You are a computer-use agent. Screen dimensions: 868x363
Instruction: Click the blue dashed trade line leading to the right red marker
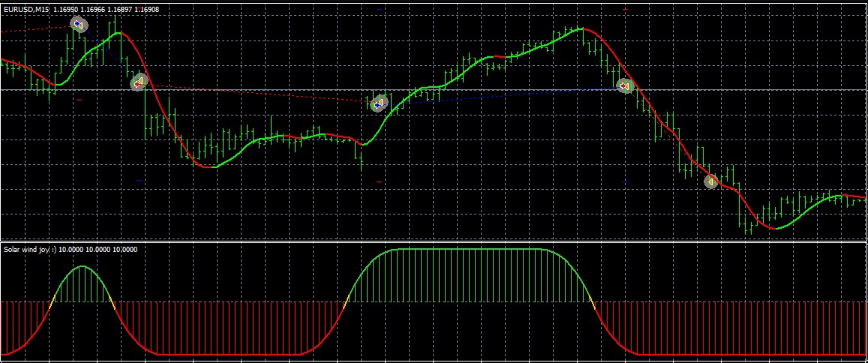(503, 94)
